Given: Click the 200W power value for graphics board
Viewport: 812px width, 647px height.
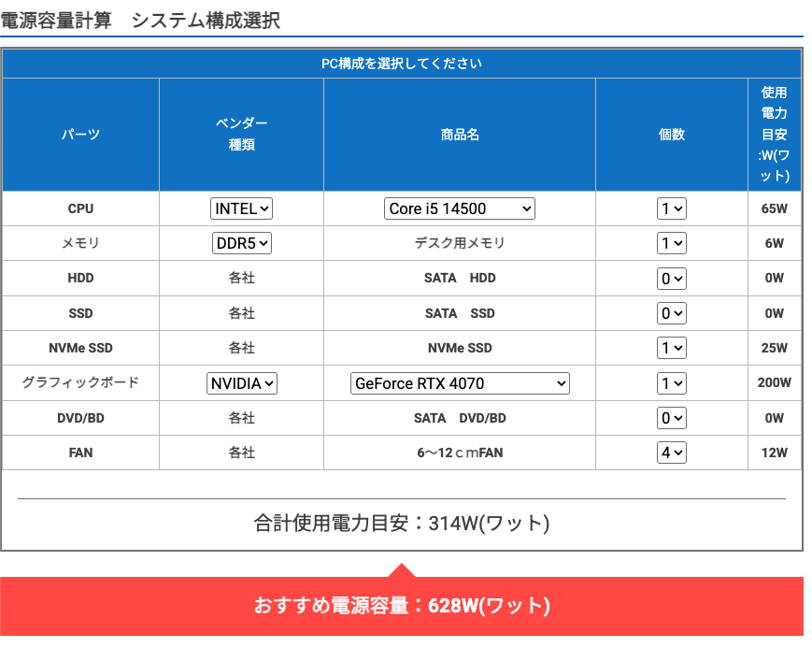Looking at the screenshot, I should point(774,382).
